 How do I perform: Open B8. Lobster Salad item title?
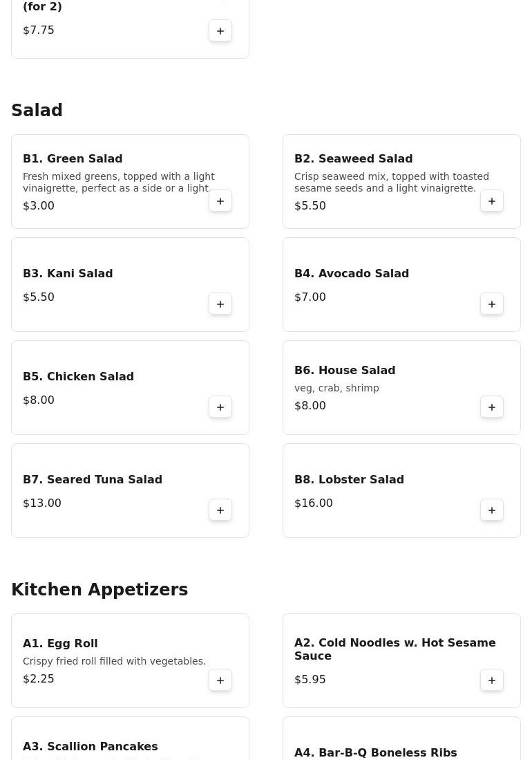point(349,479)
